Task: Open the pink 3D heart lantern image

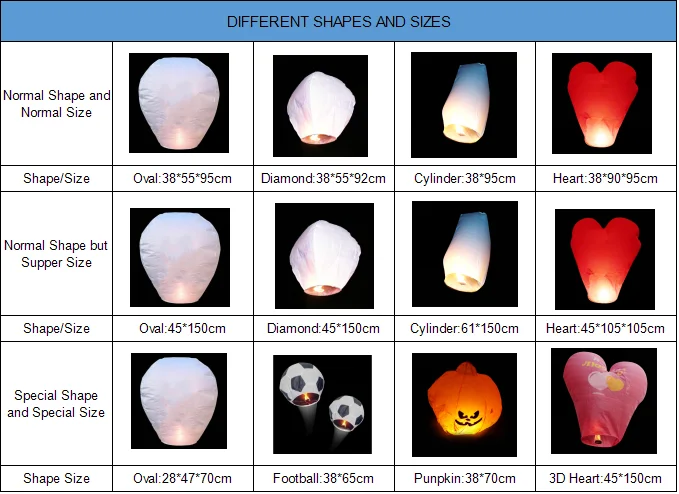Action: tap(604, 401)
